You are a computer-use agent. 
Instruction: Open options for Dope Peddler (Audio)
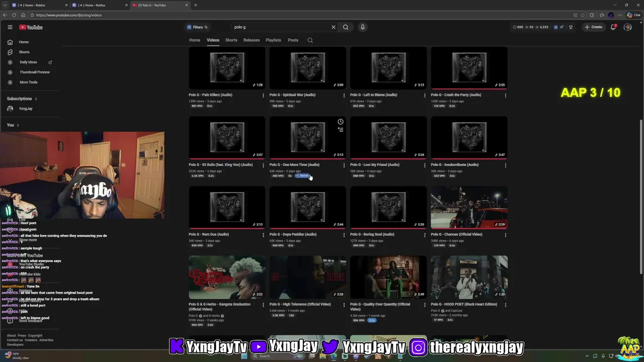[x=344, y=235]
